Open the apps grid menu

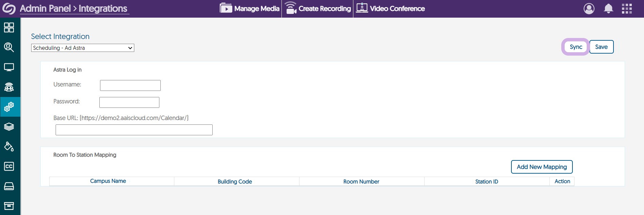point(627,9)
